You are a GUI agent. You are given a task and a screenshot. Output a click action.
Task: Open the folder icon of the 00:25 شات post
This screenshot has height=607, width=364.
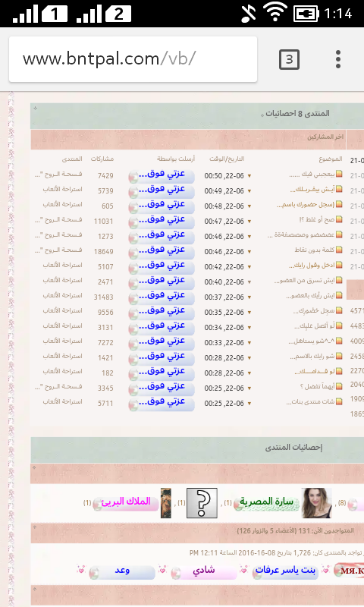coord(339,401)
